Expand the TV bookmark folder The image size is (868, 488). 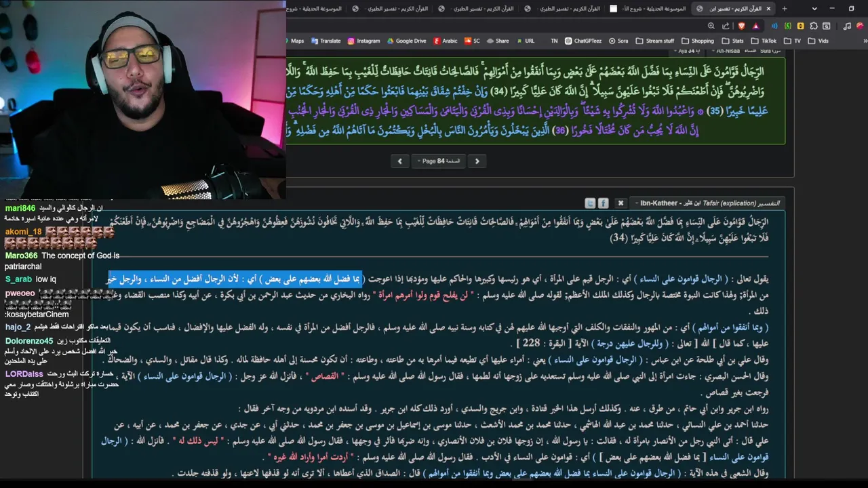click(x=792, y=41)
